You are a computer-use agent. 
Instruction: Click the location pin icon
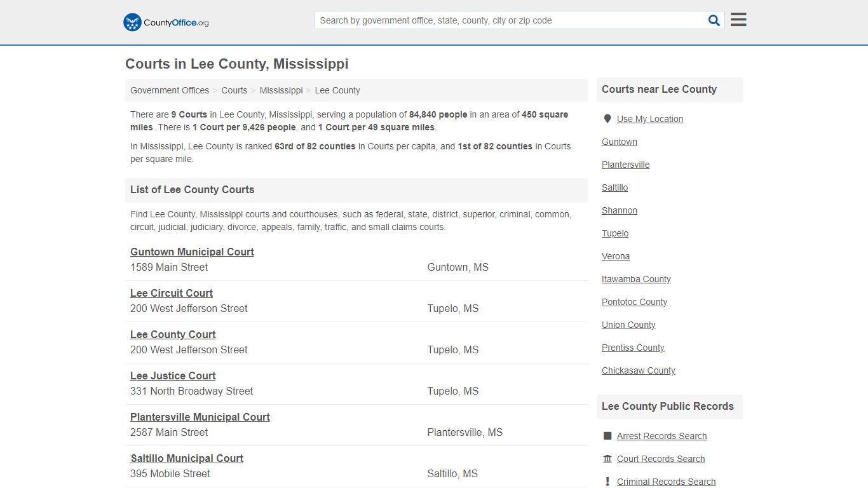tap(607, 119)
